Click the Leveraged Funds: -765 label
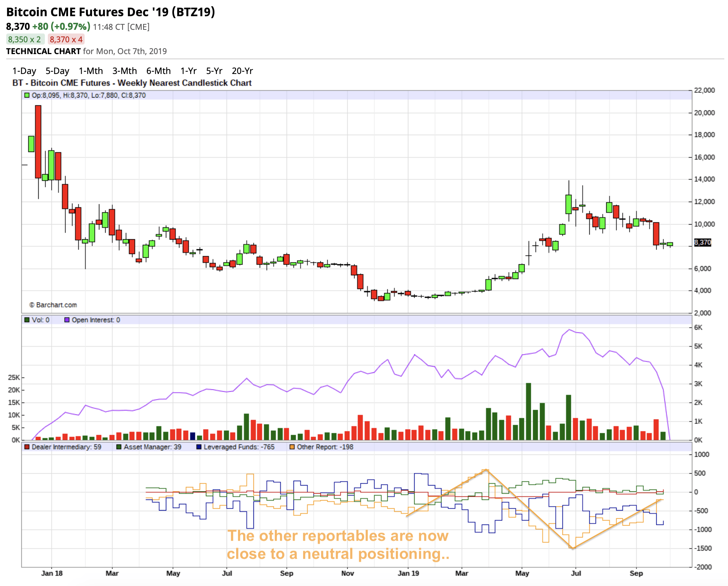 [x=239, y=447]
